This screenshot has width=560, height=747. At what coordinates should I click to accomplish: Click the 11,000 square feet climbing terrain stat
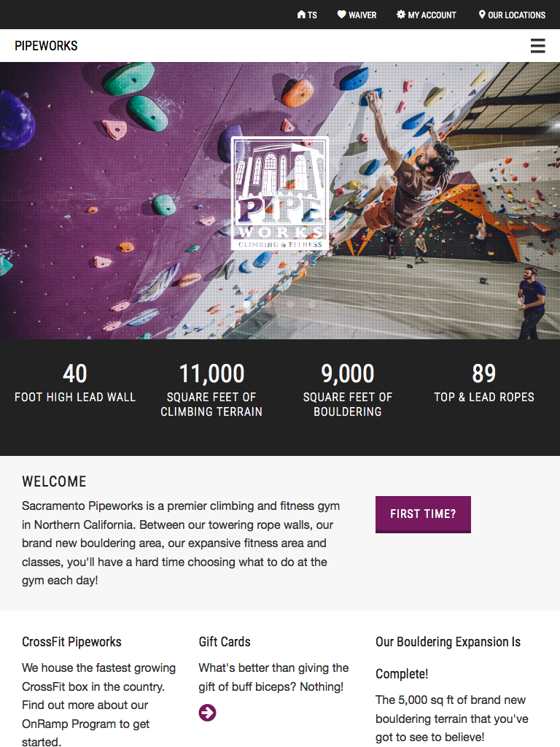point(211,390)
